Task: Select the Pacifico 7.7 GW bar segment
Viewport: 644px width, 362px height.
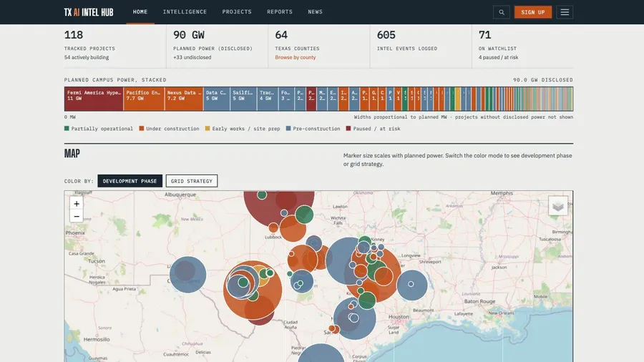Action: 144,99
